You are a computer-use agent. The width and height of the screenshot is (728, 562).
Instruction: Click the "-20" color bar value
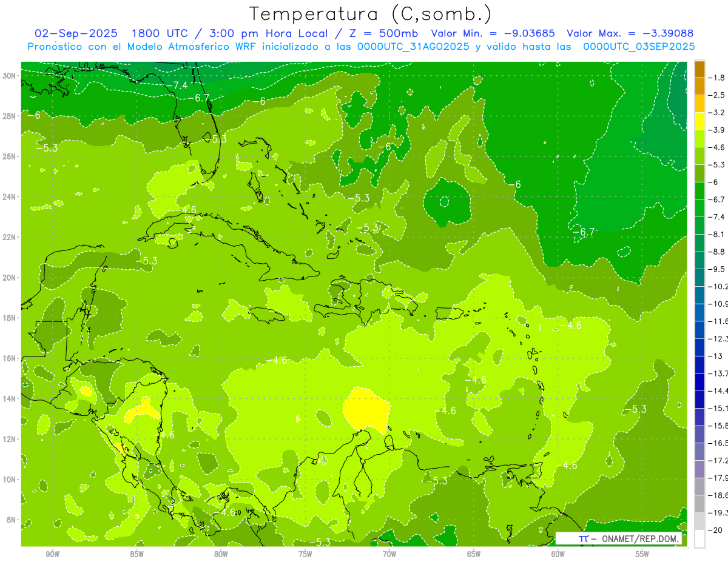click(715, 530)
